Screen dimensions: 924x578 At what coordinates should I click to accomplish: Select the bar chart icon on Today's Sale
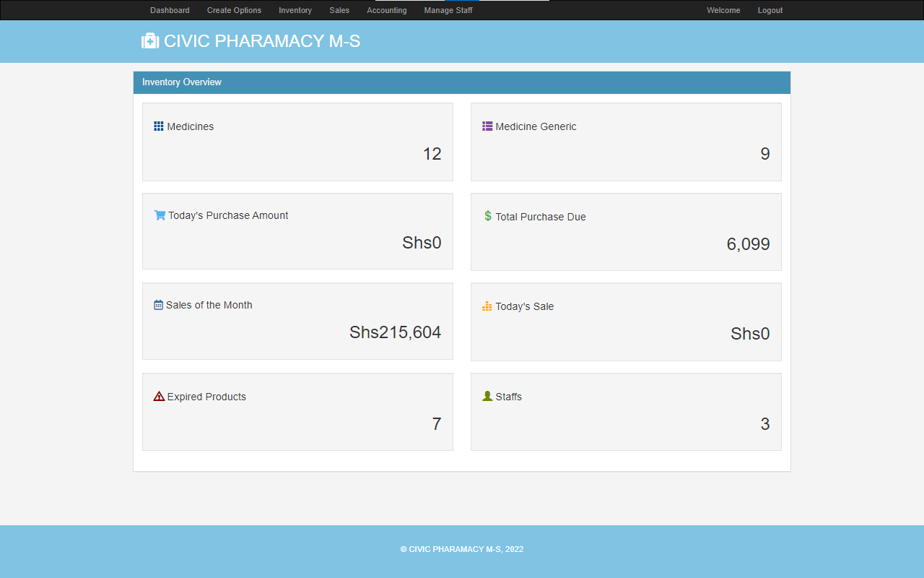pyautogui.click(x=487, y=306)
